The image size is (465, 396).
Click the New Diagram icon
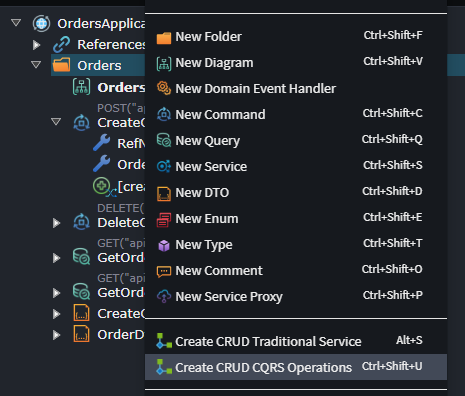click(164, 63)
